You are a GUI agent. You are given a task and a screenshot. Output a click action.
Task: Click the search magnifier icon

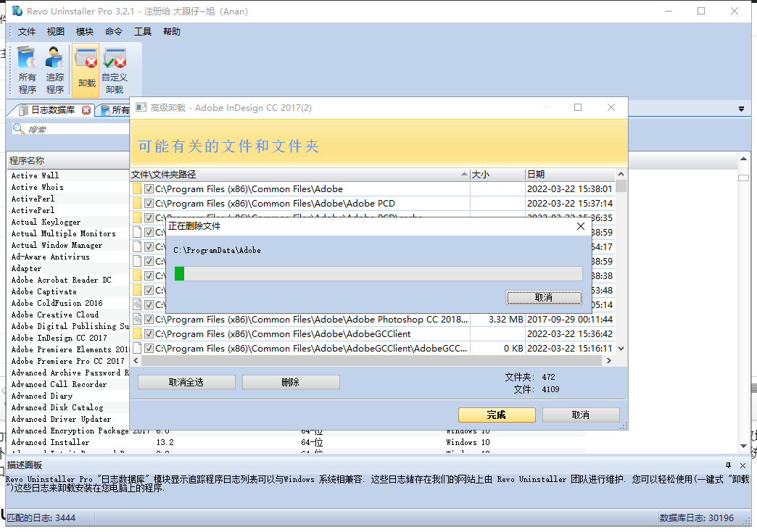coord(18,128)
